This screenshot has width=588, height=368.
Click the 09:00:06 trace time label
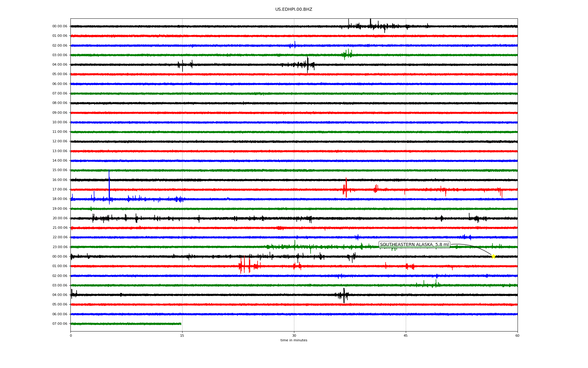click(60, 113)
